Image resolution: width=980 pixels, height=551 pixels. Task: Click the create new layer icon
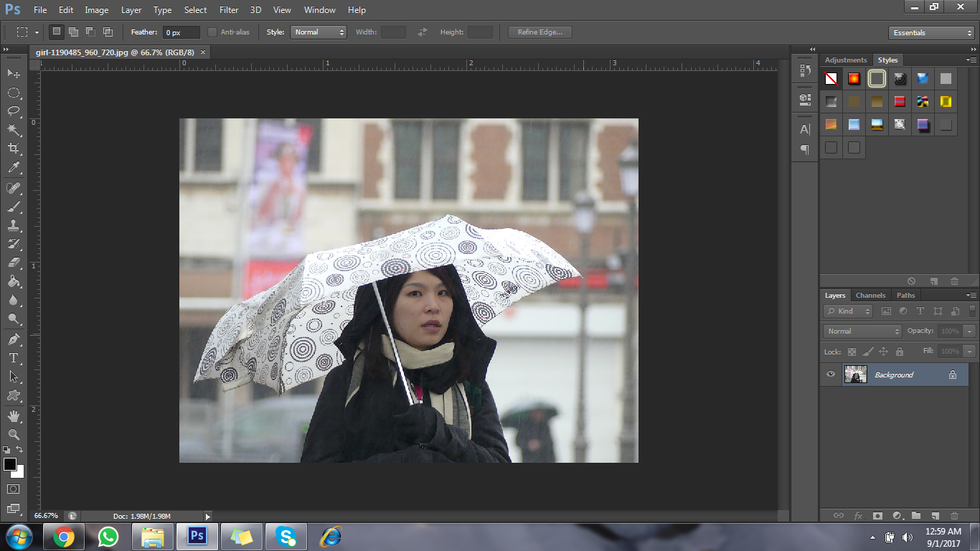(x=935, y=515)
